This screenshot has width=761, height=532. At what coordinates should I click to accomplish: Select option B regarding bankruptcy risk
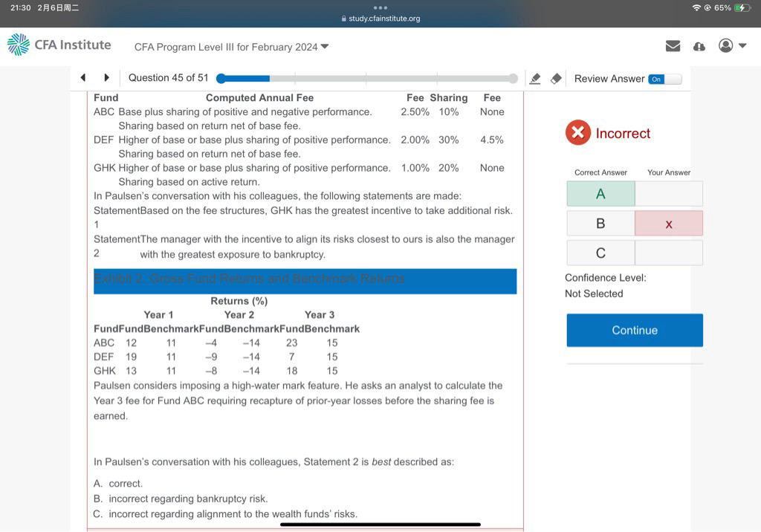point(187,499)
